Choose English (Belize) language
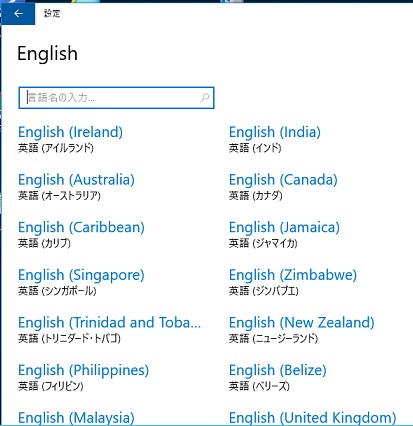 tap(278, 377)
